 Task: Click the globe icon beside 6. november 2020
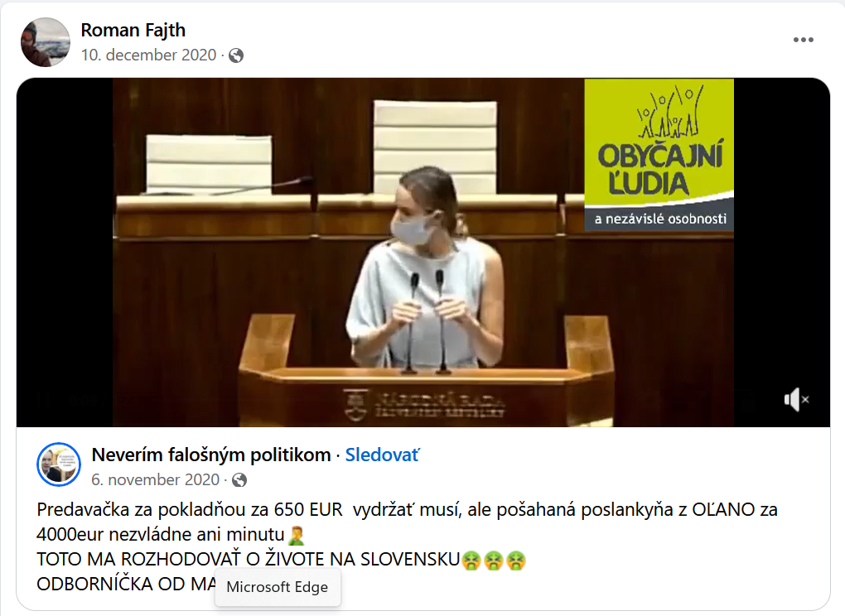point(239,479)
